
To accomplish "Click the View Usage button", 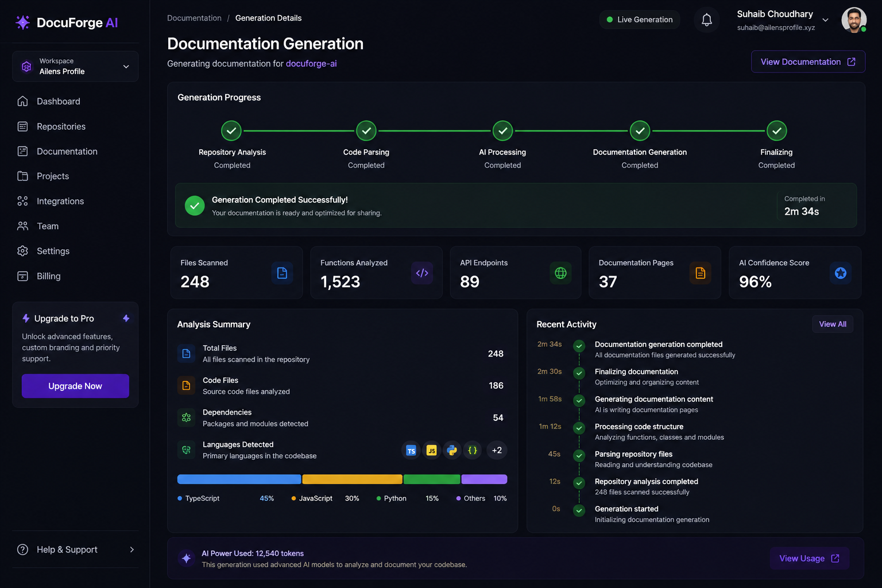I will (809, 558).
